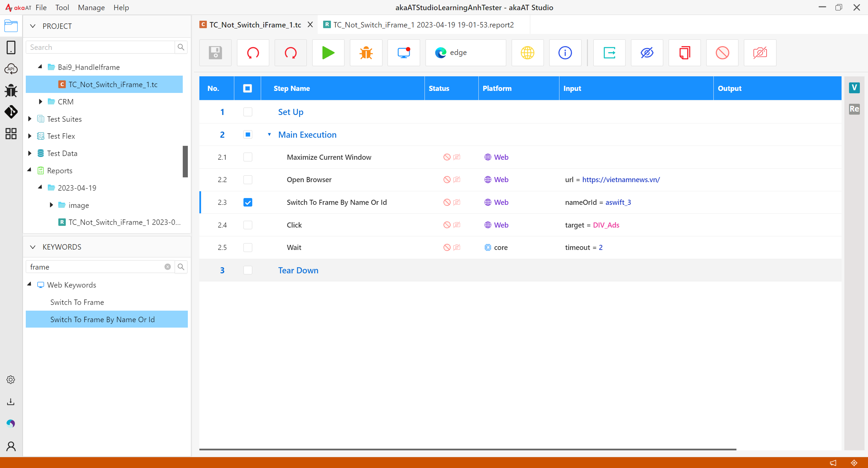The width and height of the screenshot is (868, 468).
Task: Expand the CRM folder
Action: tap(40, 101)
